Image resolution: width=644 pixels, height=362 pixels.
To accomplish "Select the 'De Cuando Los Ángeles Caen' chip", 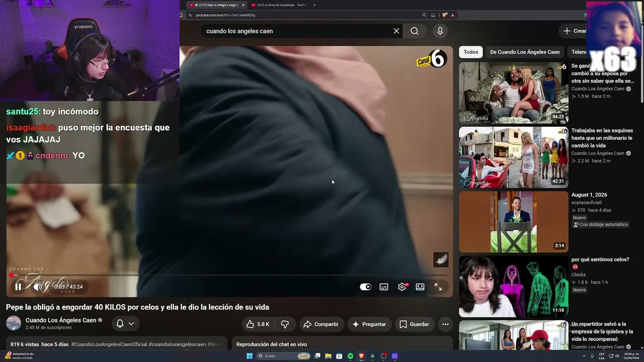I will pyautogui.click(x=525, y=52).
